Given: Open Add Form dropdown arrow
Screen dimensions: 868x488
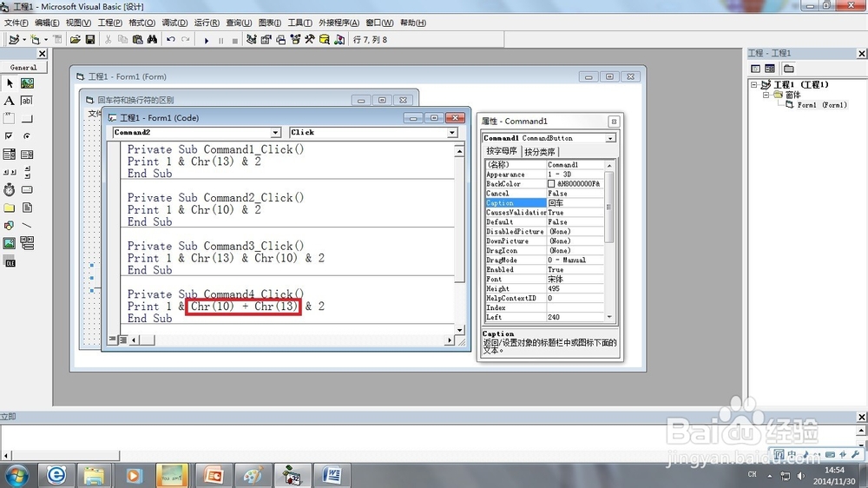Looking at the screenshot, I should [46, 39].
